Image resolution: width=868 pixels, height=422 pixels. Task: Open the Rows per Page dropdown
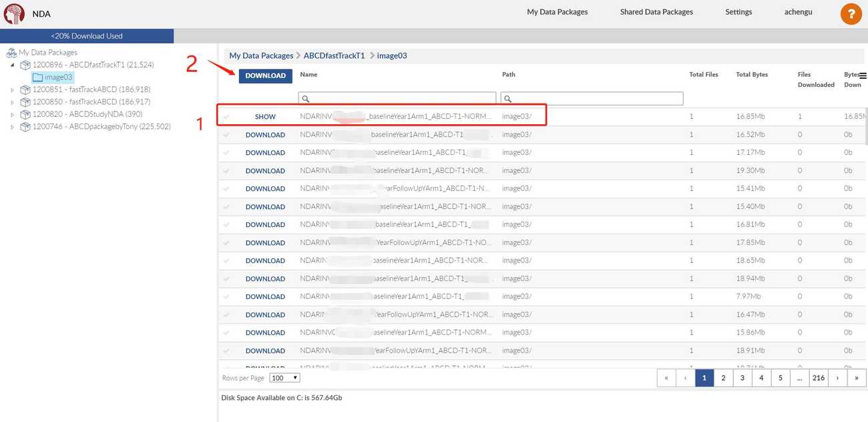click(284, 378)
